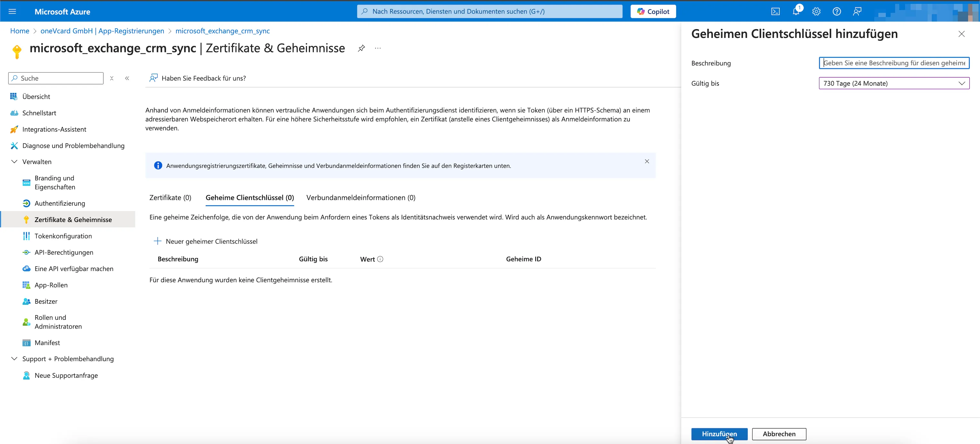
Task: Collapse the sidebar with double chevron
Action: tap(127, 78)
